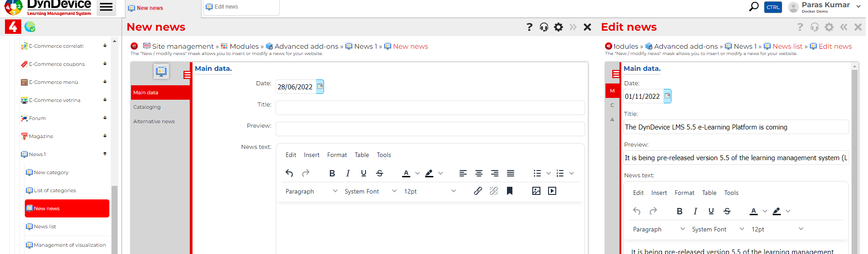Click the search magnifier icon in header
This screenshot has width=868, height=254.
[753, 7]
